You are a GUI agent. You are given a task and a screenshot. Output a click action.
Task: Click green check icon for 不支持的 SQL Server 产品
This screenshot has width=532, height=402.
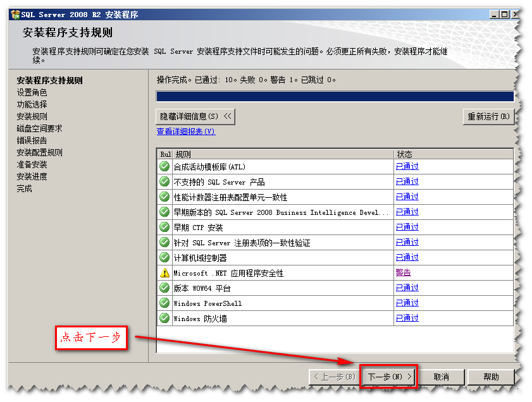coord(164,181)
